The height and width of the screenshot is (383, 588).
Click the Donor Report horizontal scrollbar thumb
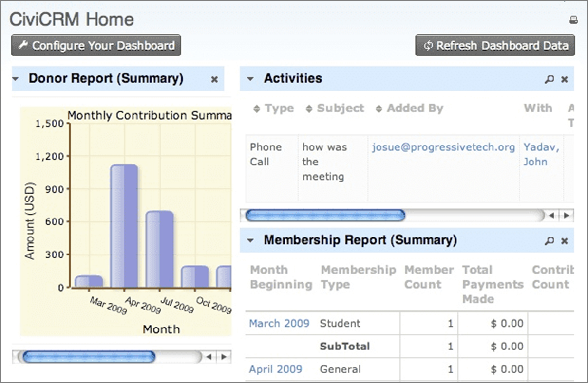pyautogui.click(x=89, y=357)
